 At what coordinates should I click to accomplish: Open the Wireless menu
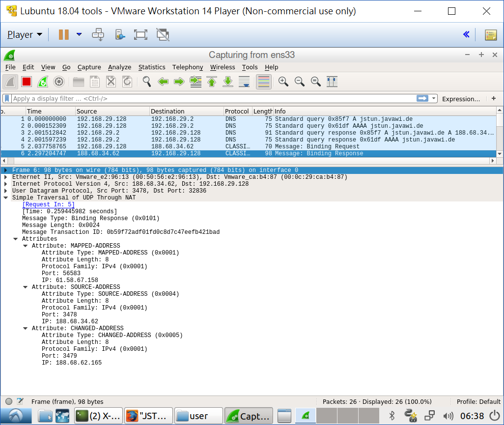click(x=223, y=67)
